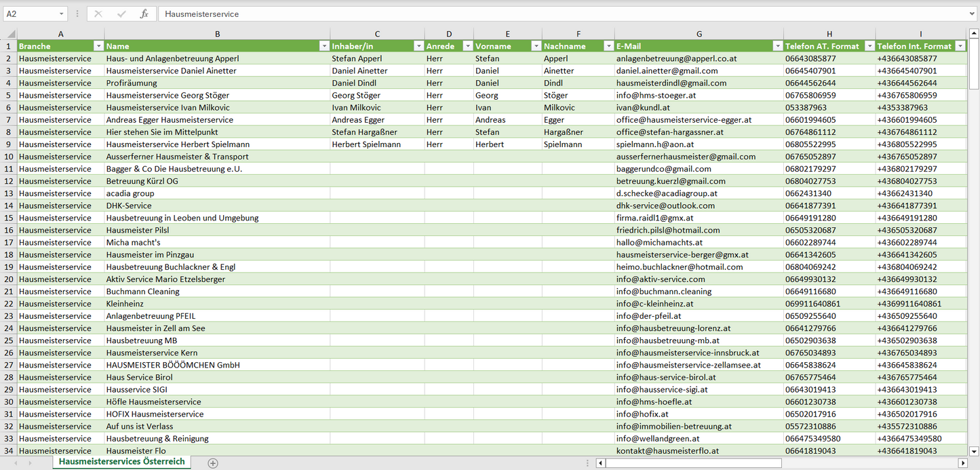
Task: Click the Enter checkmark icon in formula bar
Action: [x=121, y=14]
